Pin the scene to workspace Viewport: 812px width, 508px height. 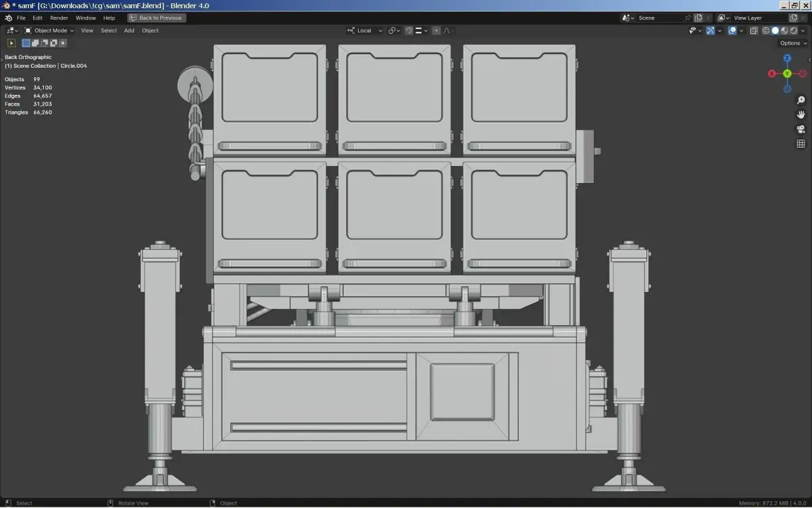(688, 18)
